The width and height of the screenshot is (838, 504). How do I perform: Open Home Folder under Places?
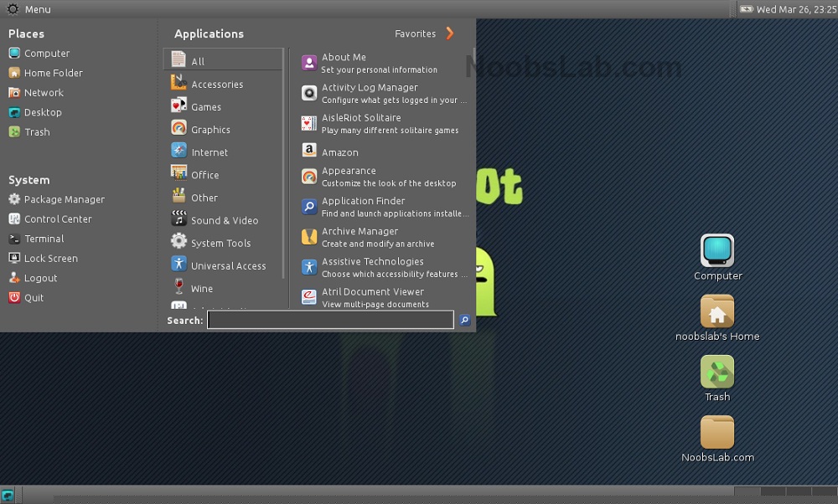pyautogui.click(x=53, y=73)
